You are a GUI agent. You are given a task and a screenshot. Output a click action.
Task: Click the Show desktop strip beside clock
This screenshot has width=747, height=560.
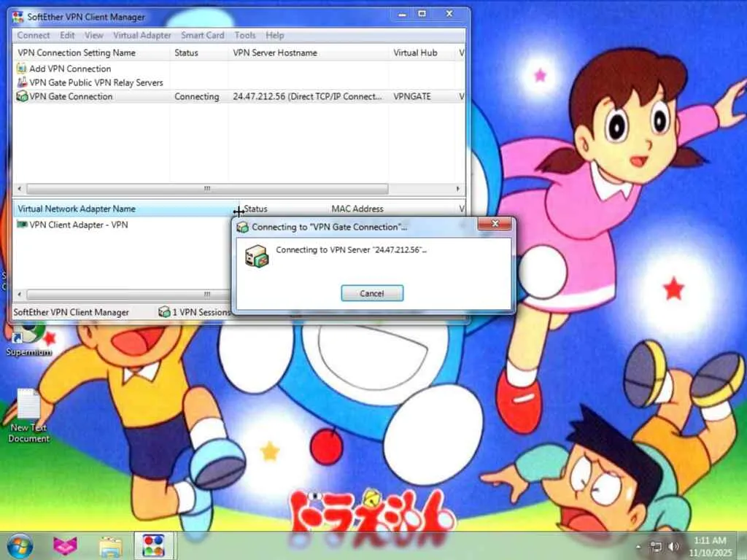pyautogui.click(x=742, y=546)
